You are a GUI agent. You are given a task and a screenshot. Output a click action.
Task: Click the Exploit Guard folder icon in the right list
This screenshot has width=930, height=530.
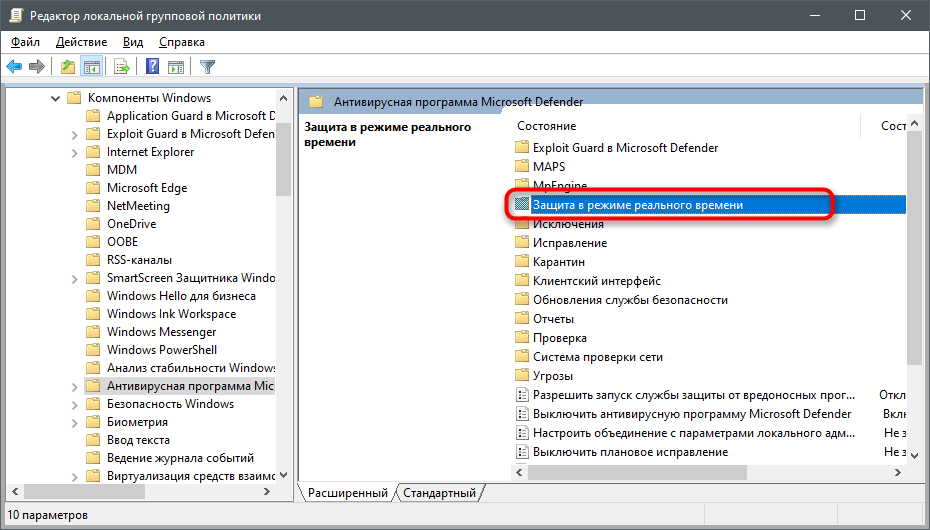pyautogui.click(x=522, y=147)
